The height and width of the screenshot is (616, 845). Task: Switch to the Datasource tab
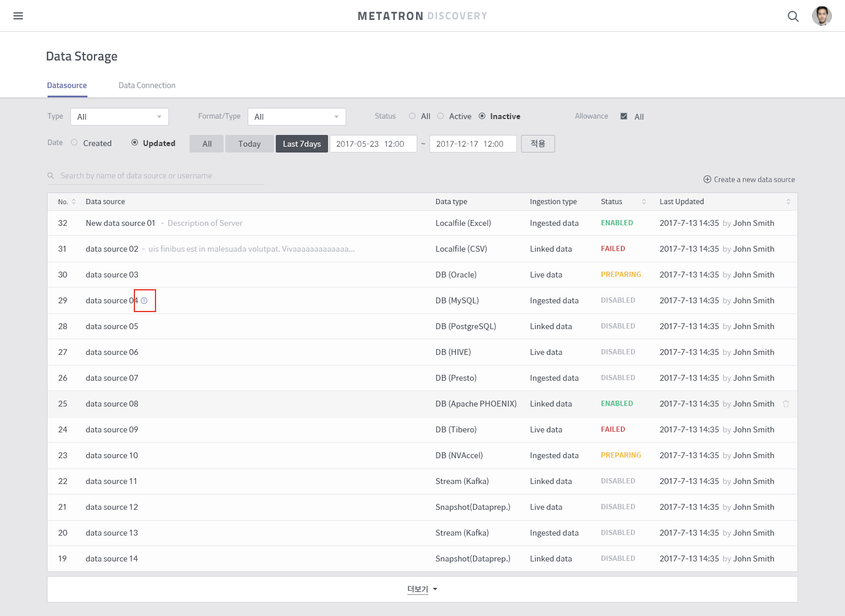pos(67,86)
